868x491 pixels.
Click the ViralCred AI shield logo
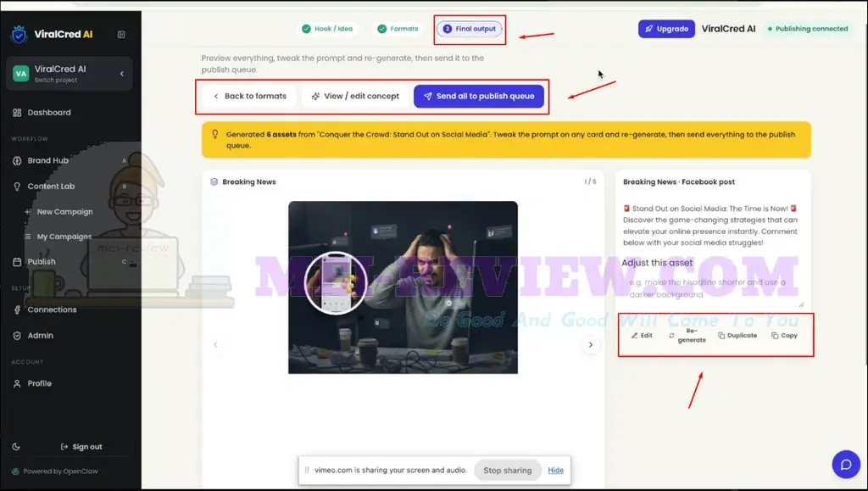(x=19, y=34)
